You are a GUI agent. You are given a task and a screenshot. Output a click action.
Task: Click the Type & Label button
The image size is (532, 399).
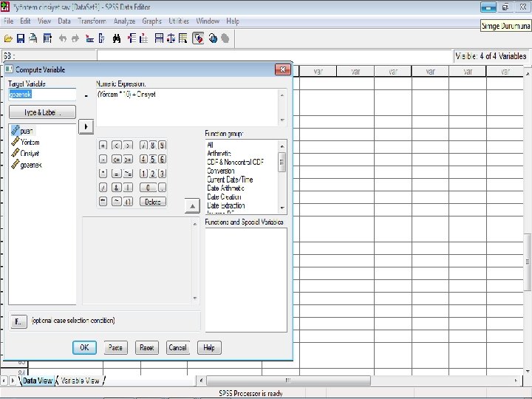42,112
